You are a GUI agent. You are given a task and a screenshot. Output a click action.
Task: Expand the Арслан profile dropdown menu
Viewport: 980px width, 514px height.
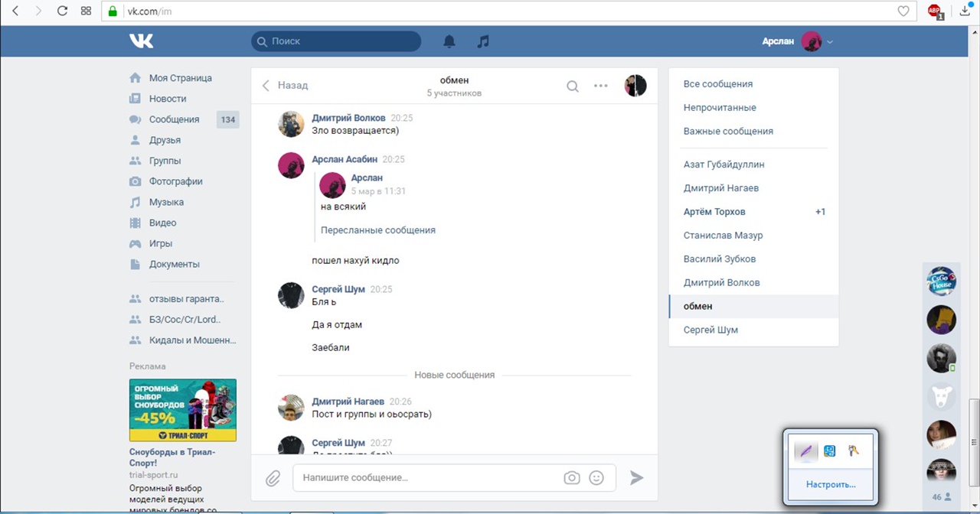point(830,41)
